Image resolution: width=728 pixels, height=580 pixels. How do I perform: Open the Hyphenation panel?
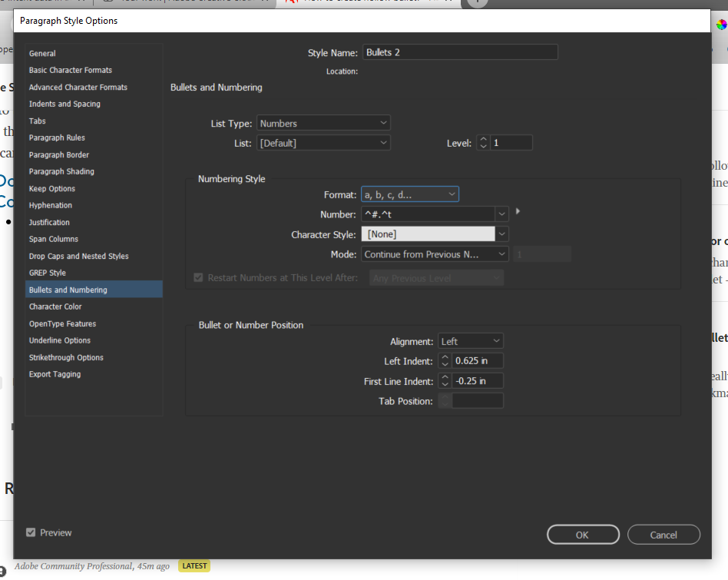(x=50, y=205)
